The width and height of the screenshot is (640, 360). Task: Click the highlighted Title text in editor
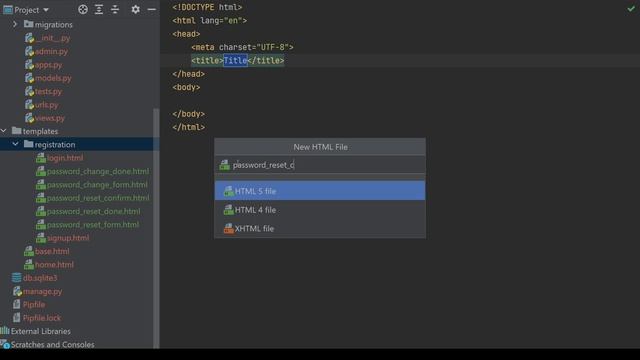(235, 60)
